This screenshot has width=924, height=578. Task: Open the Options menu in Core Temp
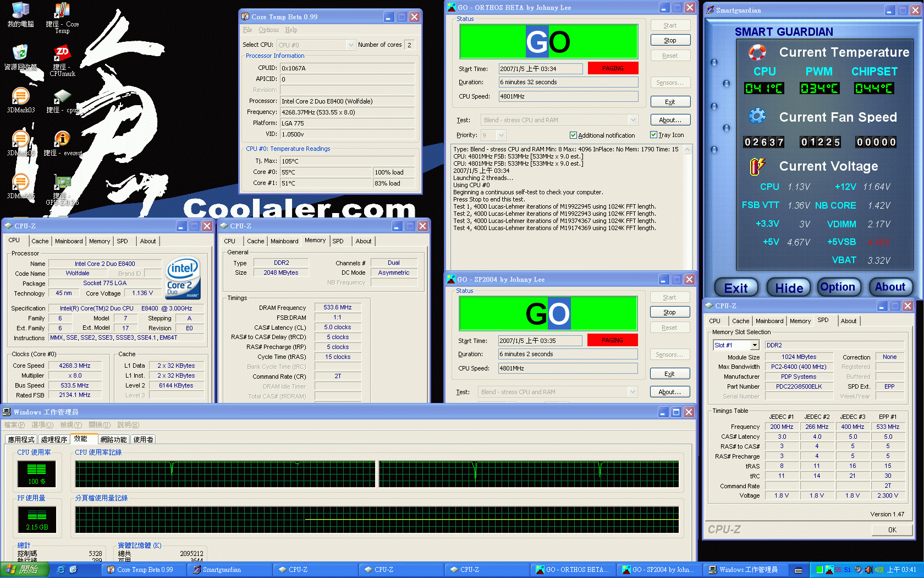(x=268, y=30)
